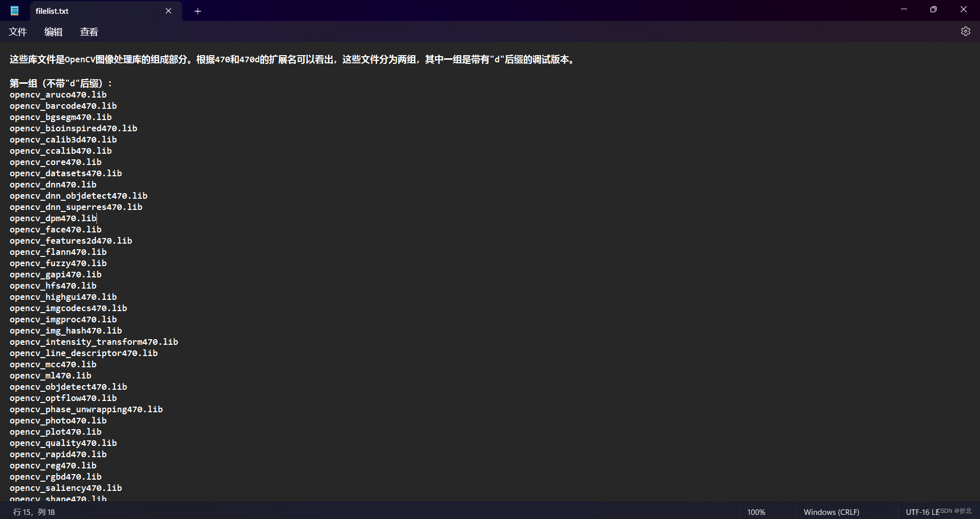Click on the line opencv_dnn470.lib

(x=53, y=184)
